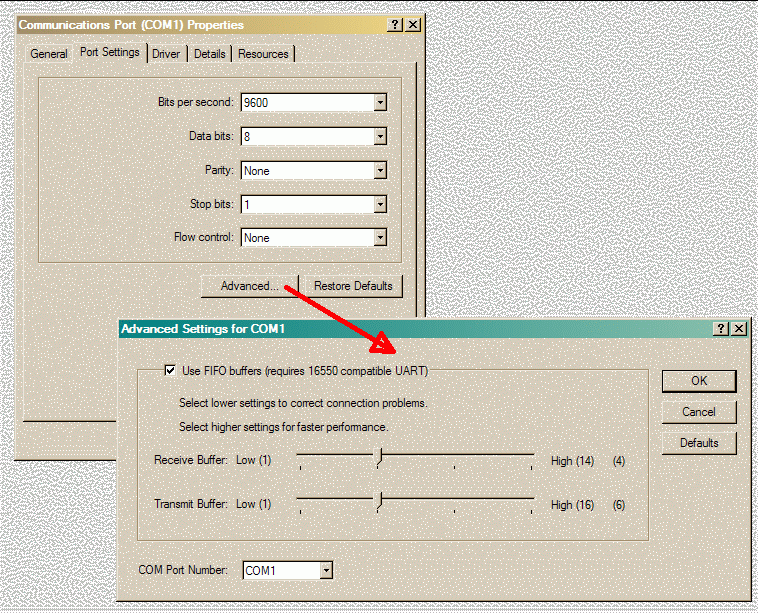Screen dimensions: 758x613
Task: Switch to the General tab
Action: (x=49, y=54)
